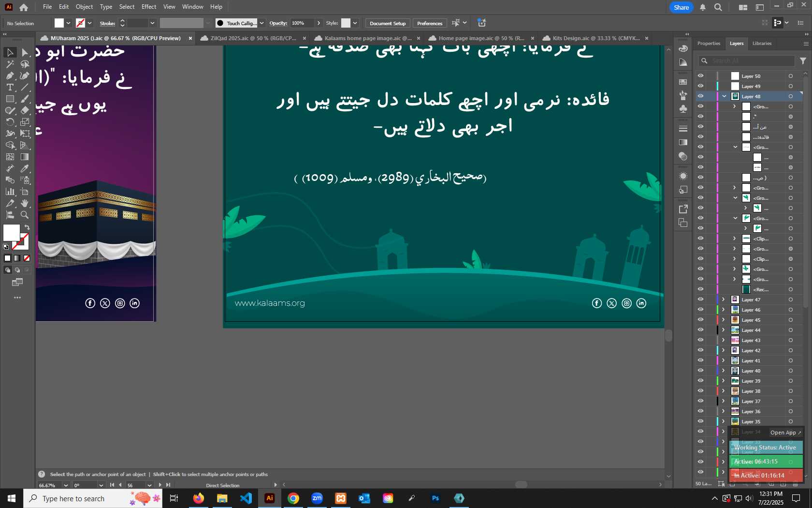Select the Selection tool
The height and width of the screenshot is (508, 812).
pos(10,52)
